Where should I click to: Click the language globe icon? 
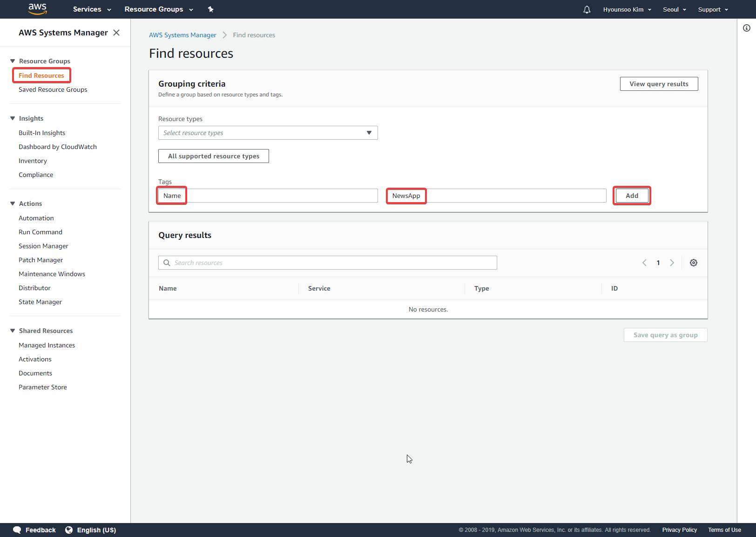69,530
